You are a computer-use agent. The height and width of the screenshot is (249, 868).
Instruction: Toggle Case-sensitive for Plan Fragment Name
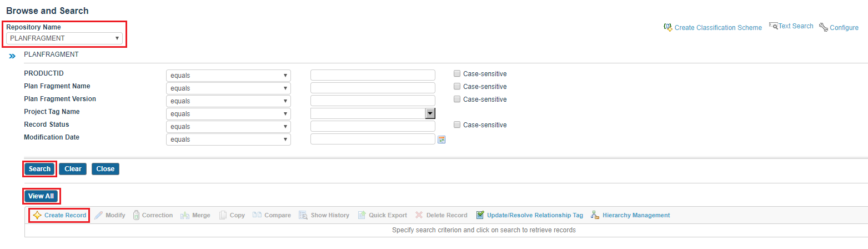(457, 86)
